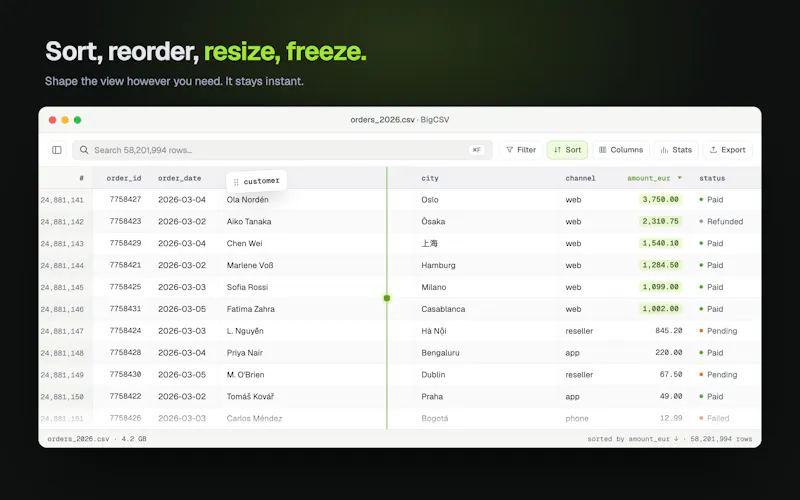Viewport: 800px width, 500px height.
Task: Click the Pending status in L. Nguyễn row
Action: tap(718, 331)
